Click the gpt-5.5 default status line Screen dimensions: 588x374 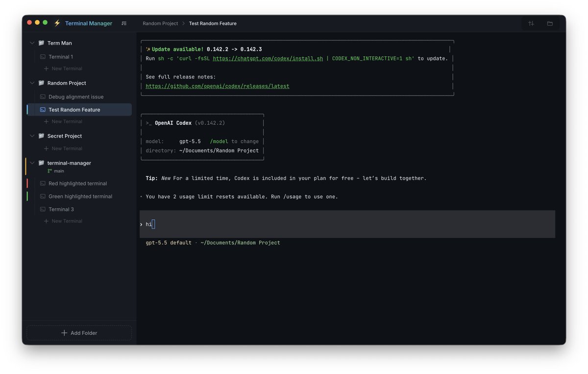(213, 243)
